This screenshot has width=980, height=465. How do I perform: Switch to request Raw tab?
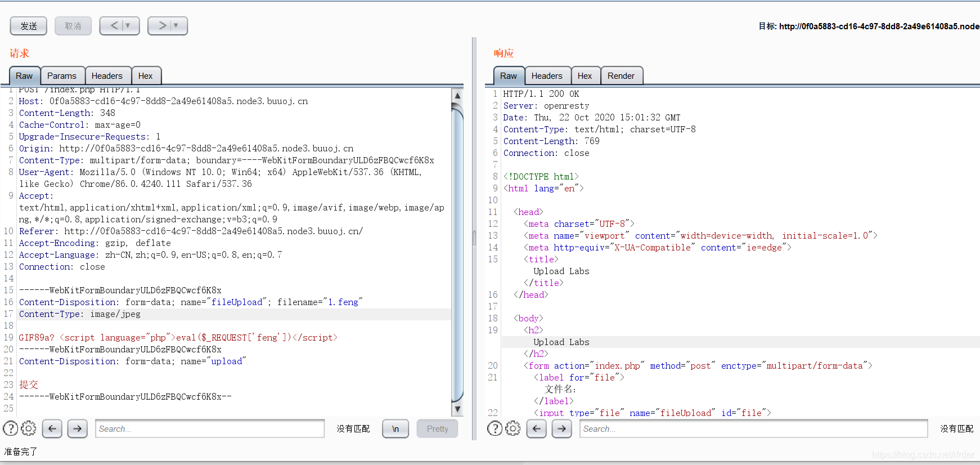(x=24, y=76)
